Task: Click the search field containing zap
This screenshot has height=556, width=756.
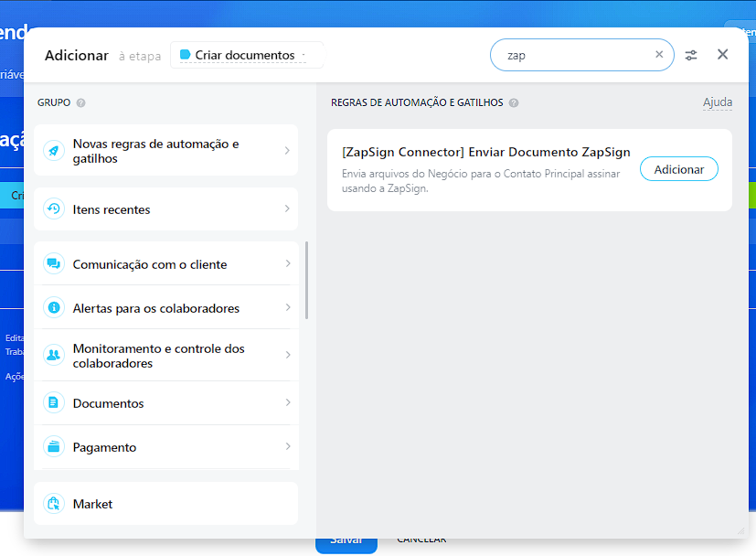Action: (x=576, y=55)
